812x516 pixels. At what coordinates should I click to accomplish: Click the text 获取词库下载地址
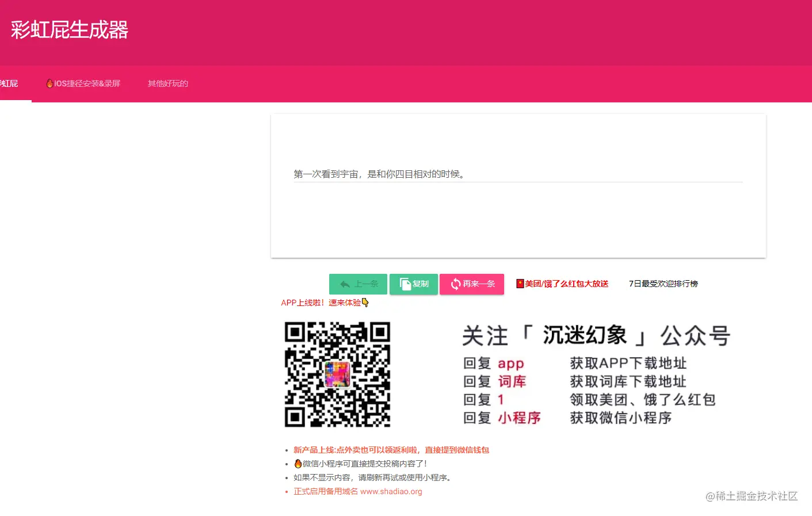point(628,381)
